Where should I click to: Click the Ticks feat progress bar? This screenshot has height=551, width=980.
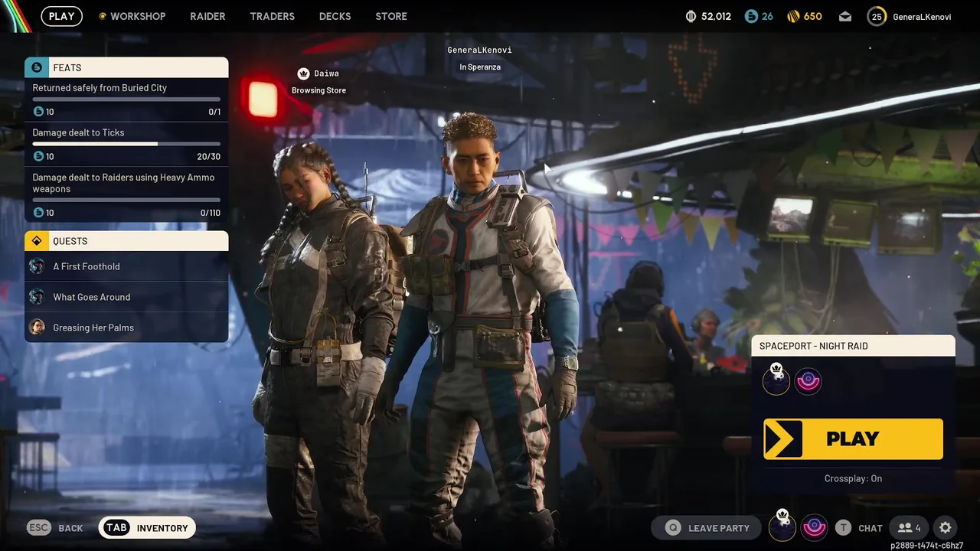point(126,144)
